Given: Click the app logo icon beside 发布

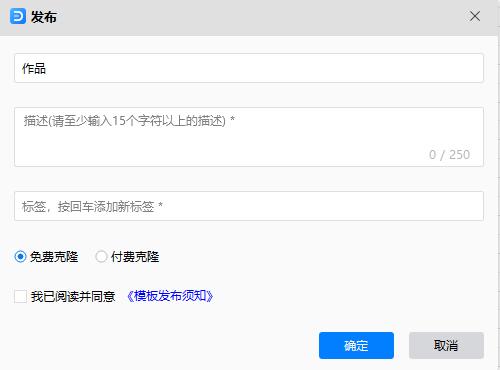Looking at the screenshot, I should [18, 16].
